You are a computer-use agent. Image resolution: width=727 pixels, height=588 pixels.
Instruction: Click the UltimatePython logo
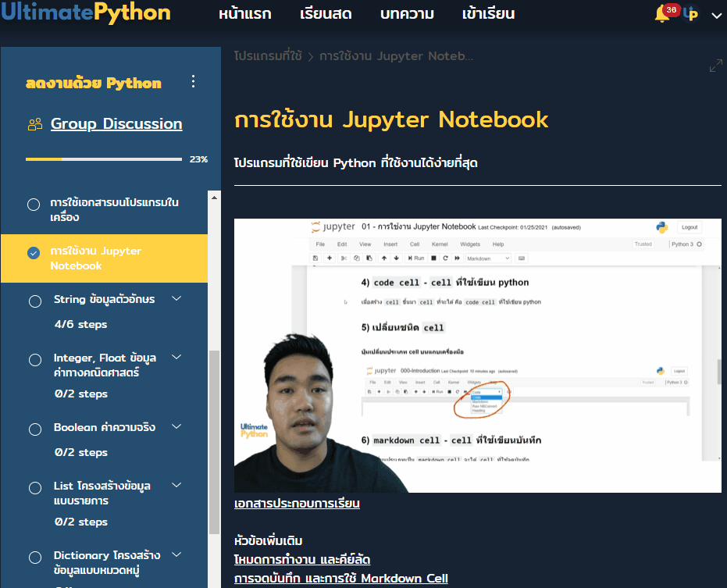(x=86, y=12)
